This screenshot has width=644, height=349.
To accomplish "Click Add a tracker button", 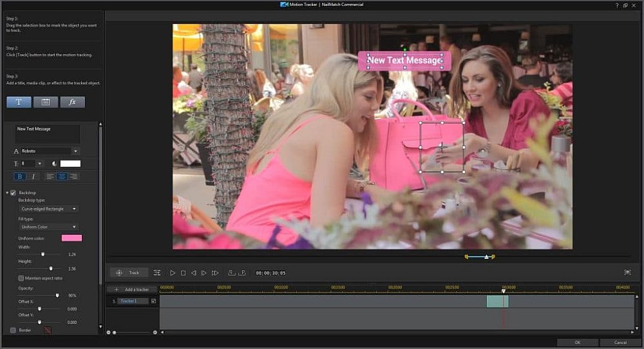I will pos(132,290).
